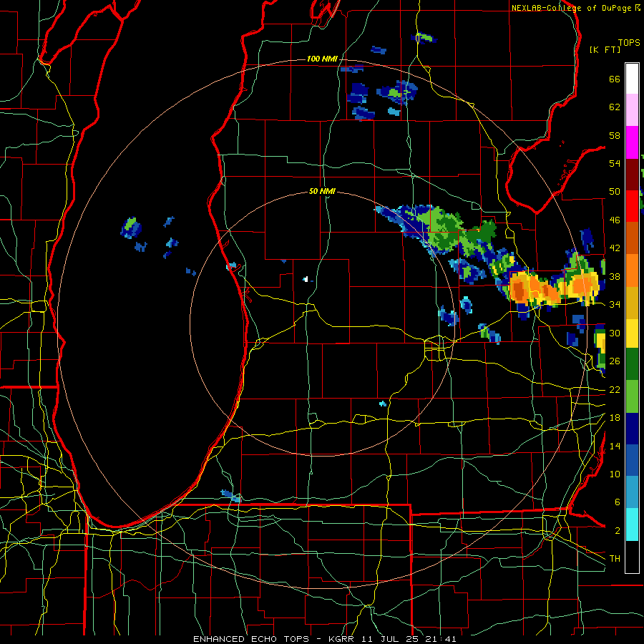The height and width of the screenshot is (644, 644).
Task: Click the 66 value on the legend
Action: (x=615, y=79)
